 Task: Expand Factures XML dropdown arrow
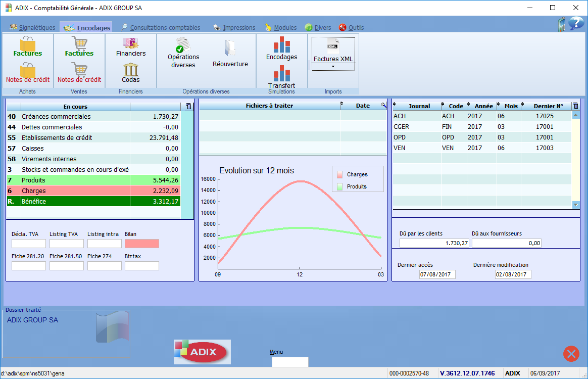pos(333,67)
